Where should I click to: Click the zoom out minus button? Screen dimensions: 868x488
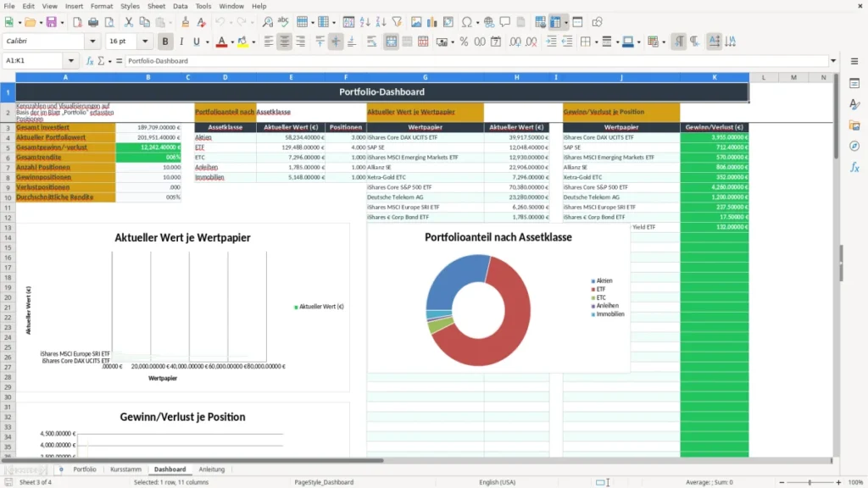click(x=782, y=482)
